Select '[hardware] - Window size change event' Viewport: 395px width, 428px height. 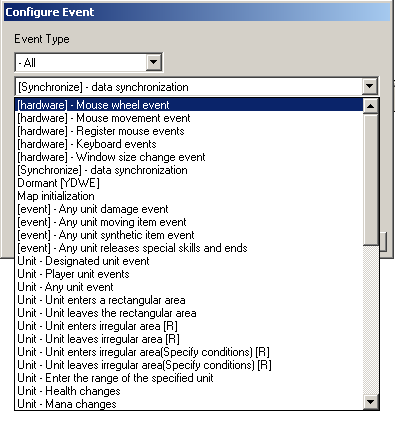tap(189, 157)
